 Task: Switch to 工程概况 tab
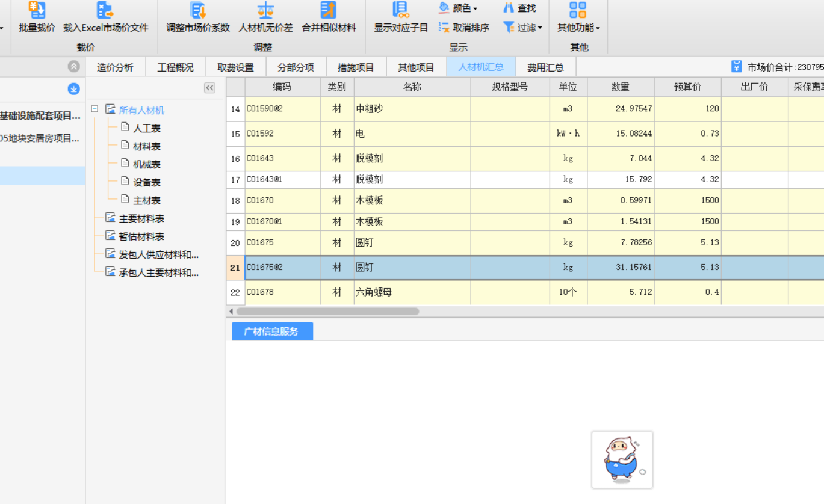pyautogui.click(x=175, y=67)
